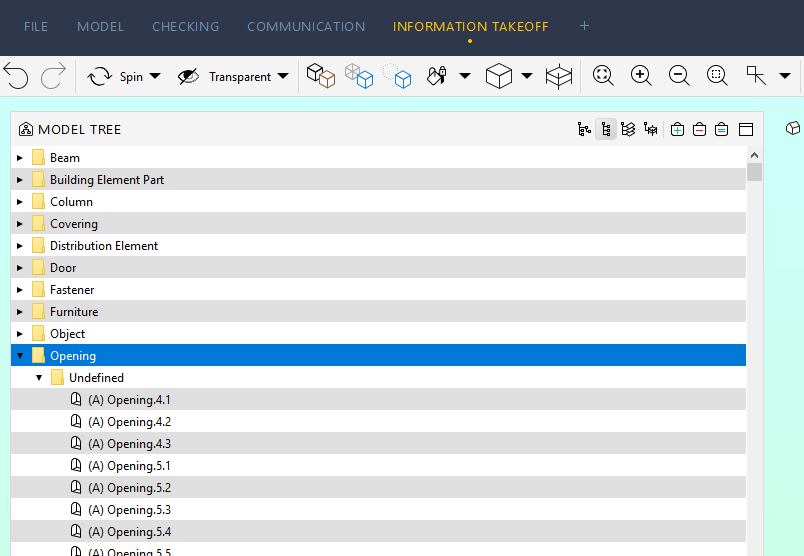Expand the Fastener tree node
The image size is (804, 556).
(x=19, y=290)
